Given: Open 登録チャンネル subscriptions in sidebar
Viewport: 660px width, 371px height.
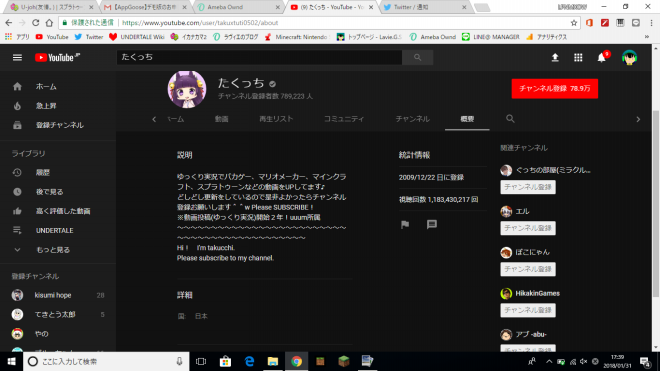Looking at the screenshot, I should click(x=58, y=125).
